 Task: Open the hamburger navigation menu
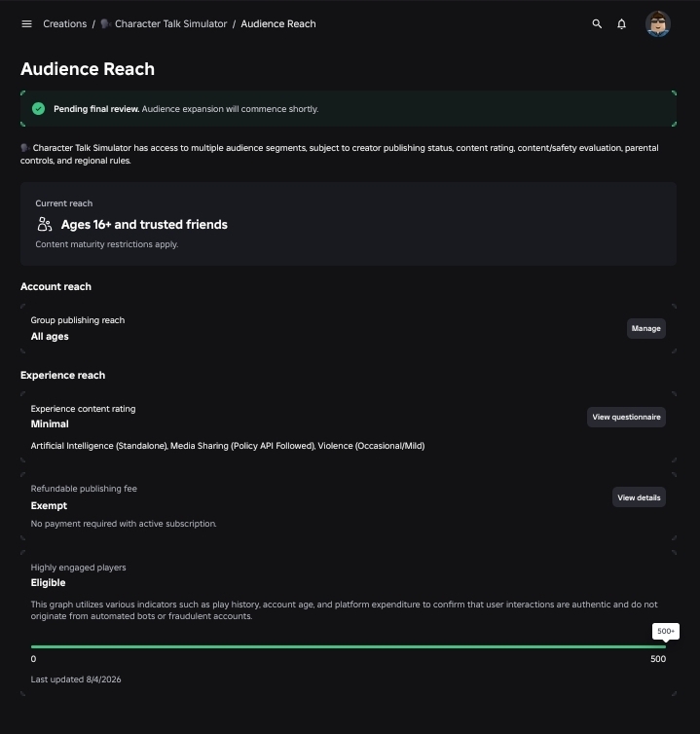click(x=26, y=24)
